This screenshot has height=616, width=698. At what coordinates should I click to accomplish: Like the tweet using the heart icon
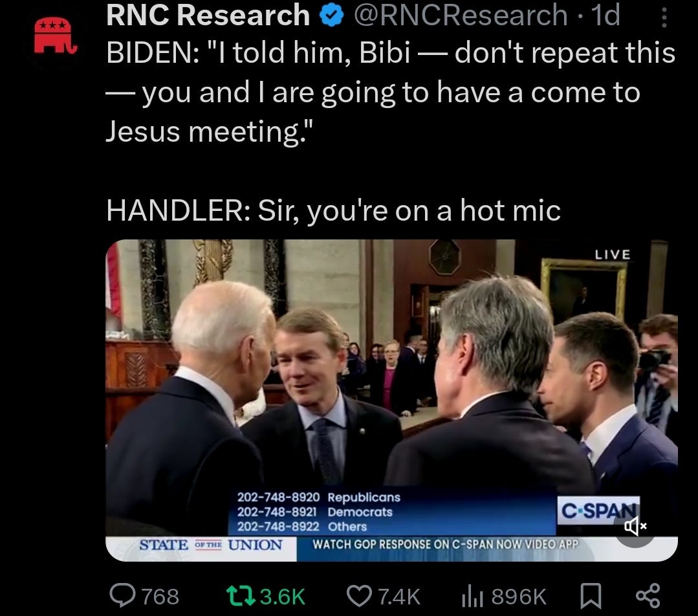coord(359,596)
